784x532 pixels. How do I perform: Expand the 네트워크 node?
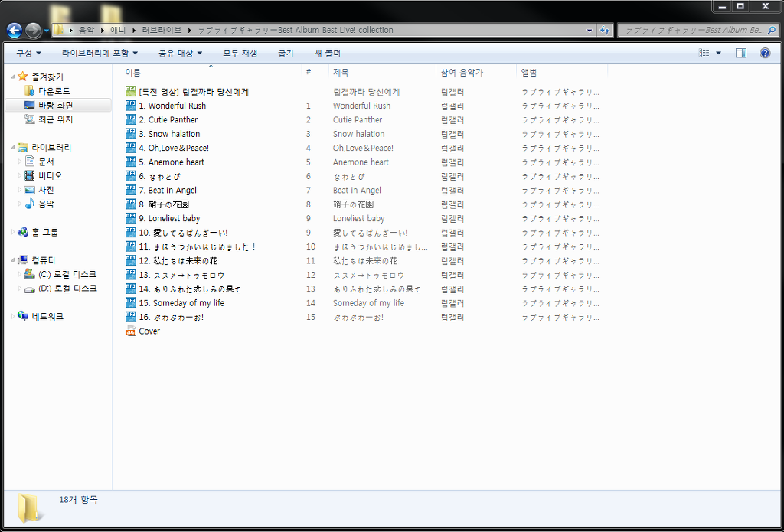click(x=13, y=316)
